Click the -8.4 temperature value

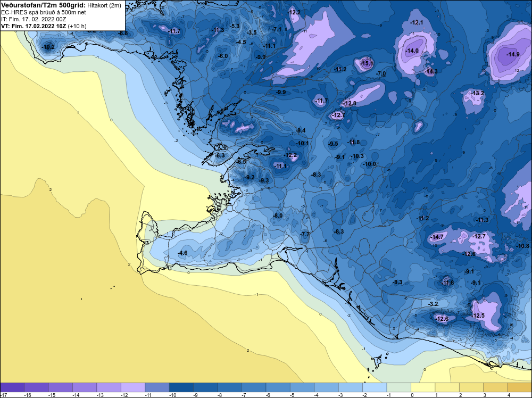pos(301,130)
